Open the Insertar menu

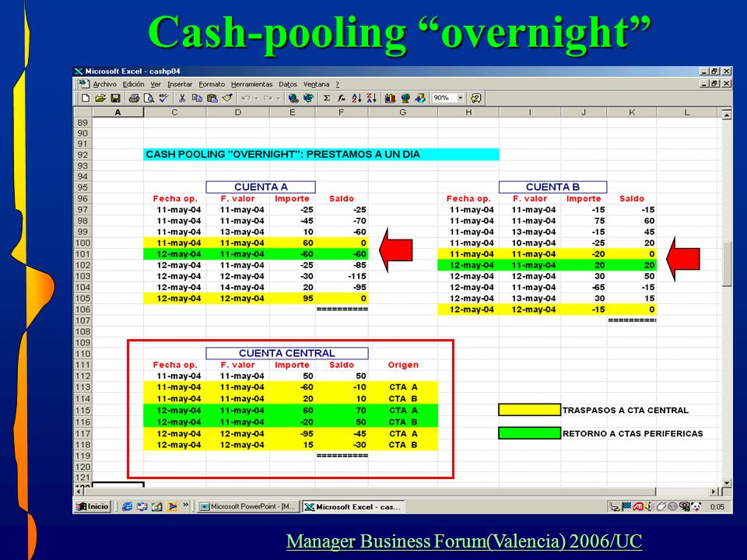click(180, 84)
